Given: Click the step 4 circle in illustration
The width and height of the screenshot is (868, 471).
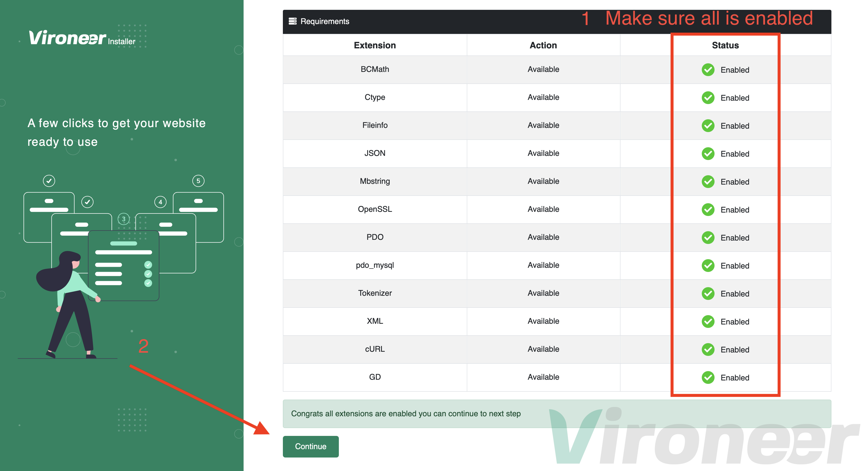Looking at the screenshot, I should pos(160,202).
